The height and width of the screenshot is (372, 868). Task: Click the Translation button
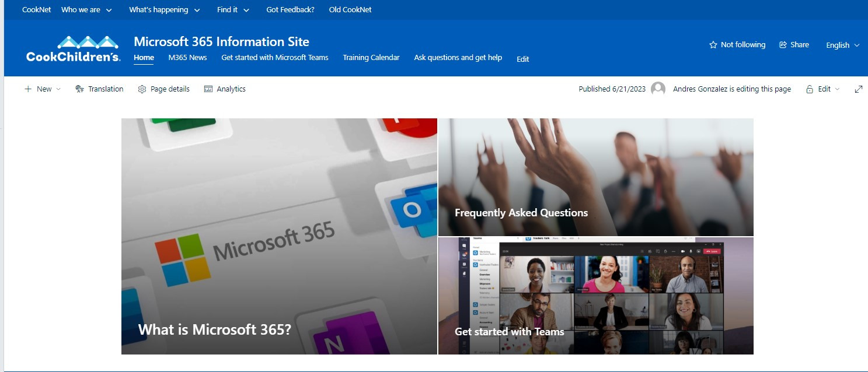pos(99,89)
